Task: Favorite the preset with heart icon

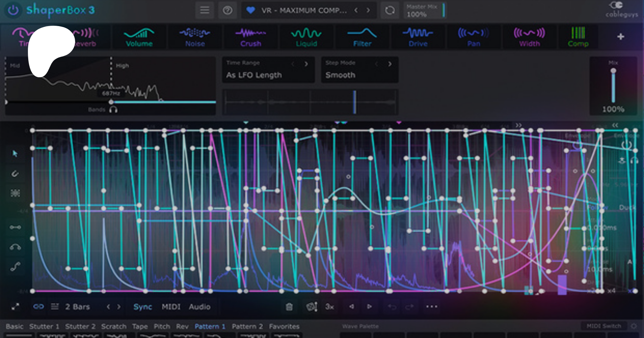Action: click(251, 10)
